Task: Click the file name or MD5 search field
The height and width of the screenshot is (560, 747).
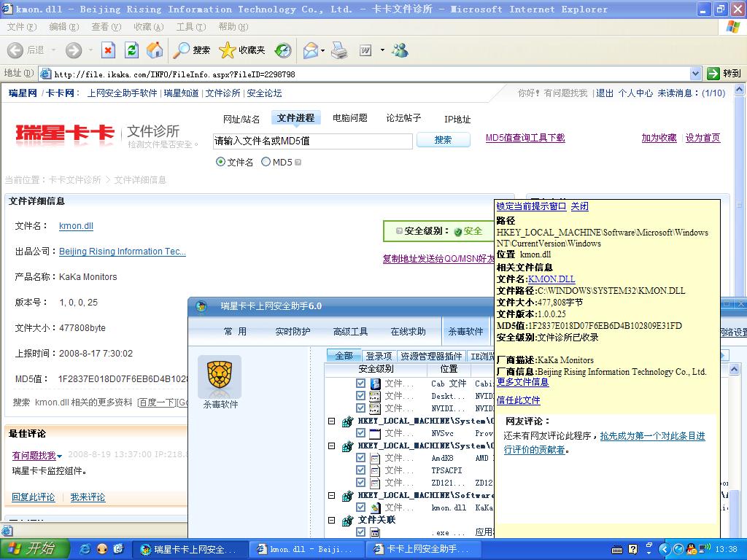Action: point(312,141)
